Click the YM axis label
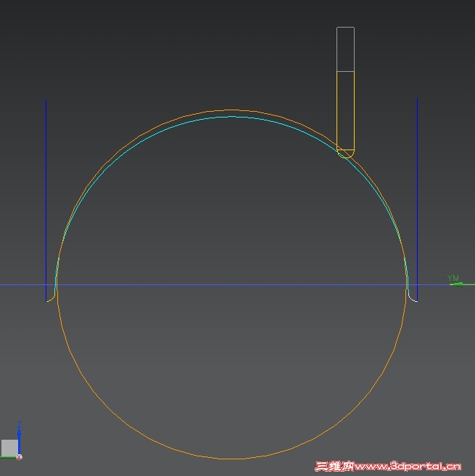Viewport: 475px width, 476px height. tap(453, 278)
